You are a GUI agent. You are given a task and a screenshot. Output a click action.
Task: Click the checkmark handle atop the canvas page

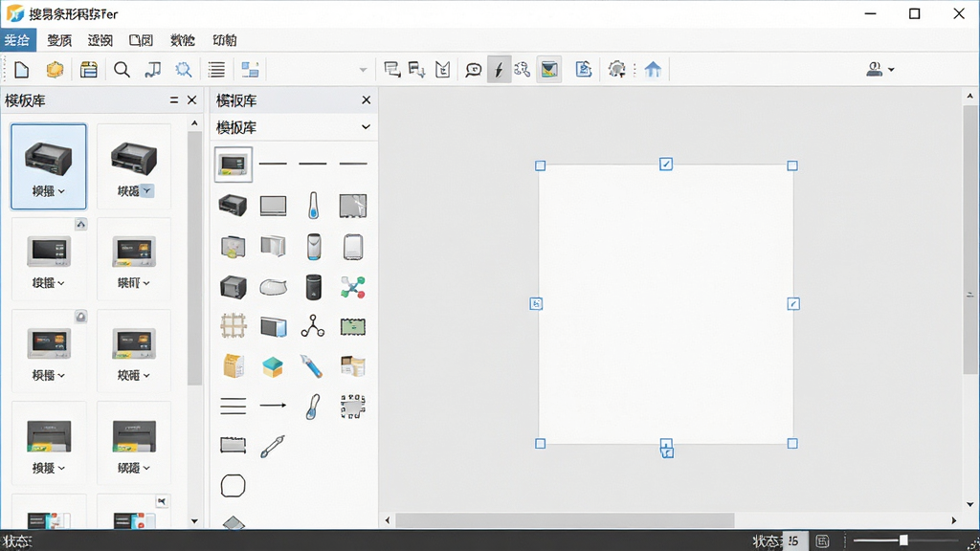pyautogui.click(x=666, y=165)
